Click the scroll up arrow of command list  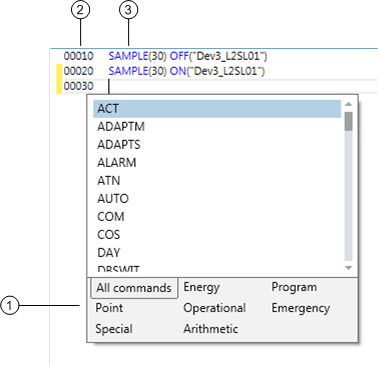[348, 104]
